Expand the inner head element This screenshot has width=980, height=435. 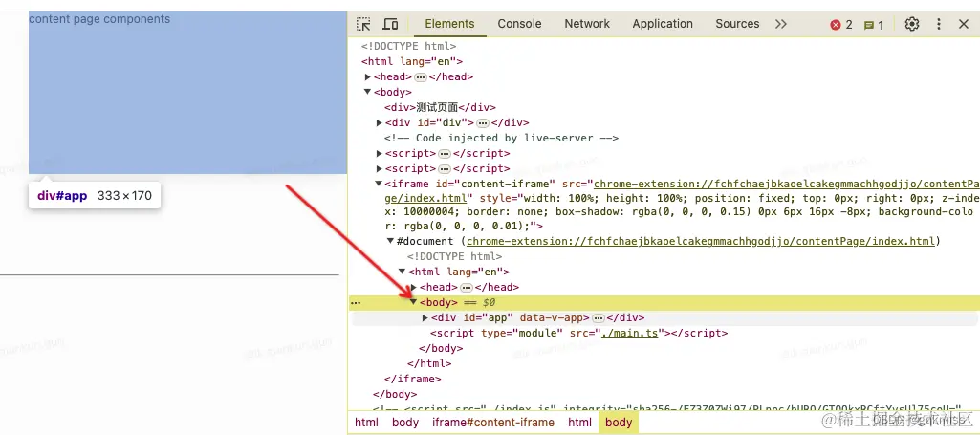click(414, 287)
